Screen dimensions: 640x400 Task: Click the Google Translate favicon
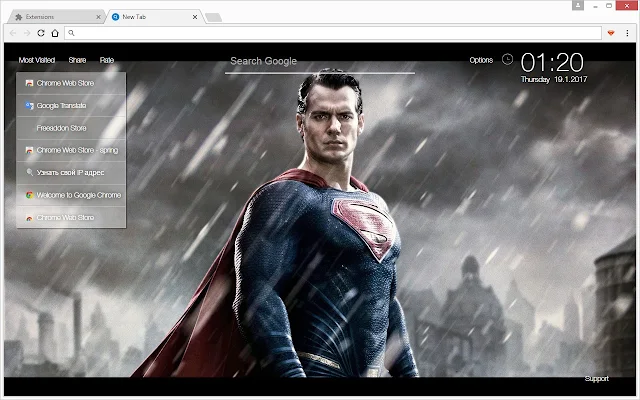coord(29,106)
